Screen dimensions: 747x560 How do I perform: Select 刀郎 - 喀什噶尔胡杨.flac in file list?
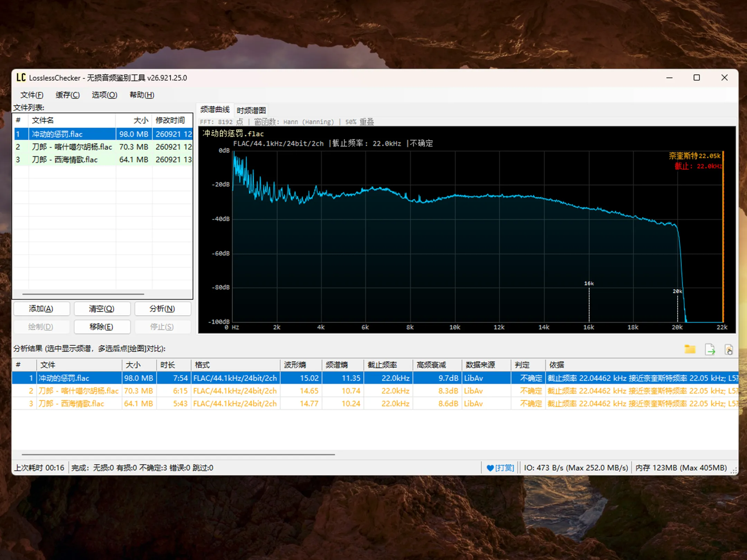coord(103,147)
